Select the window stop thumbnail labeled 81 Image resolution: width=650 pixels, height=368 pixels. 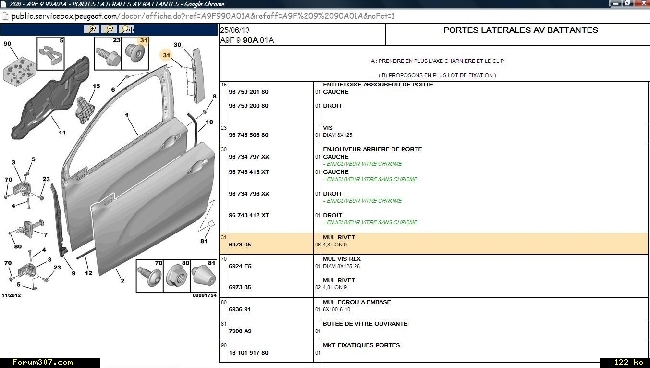point(204,276)
